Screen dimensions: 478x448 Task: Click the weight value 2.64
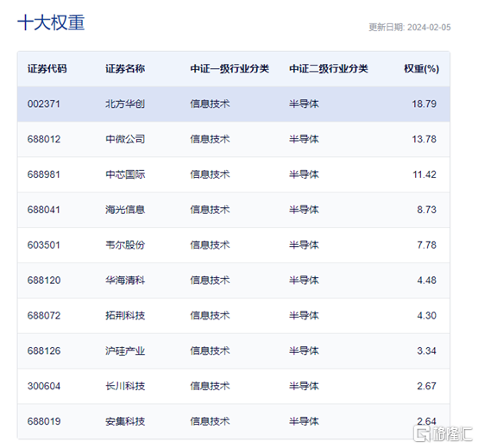coord(427,421)
